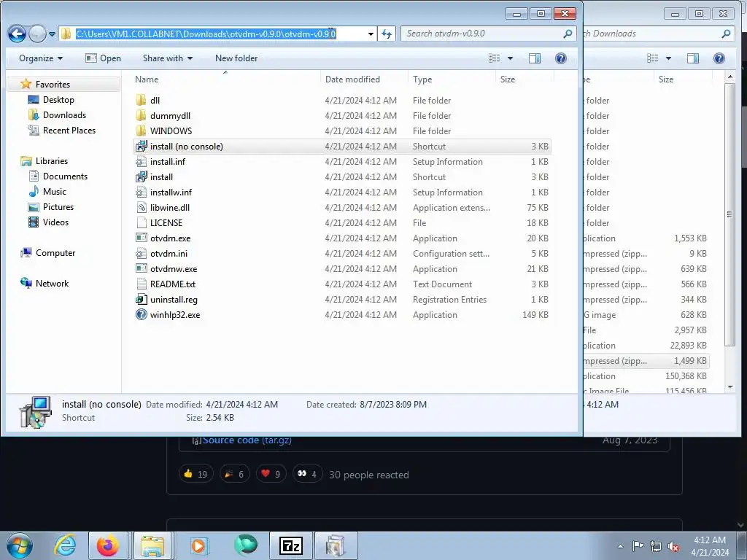
Task: Select the README.txt file icon
Action: pyautogui.click(x=141, y=284)
